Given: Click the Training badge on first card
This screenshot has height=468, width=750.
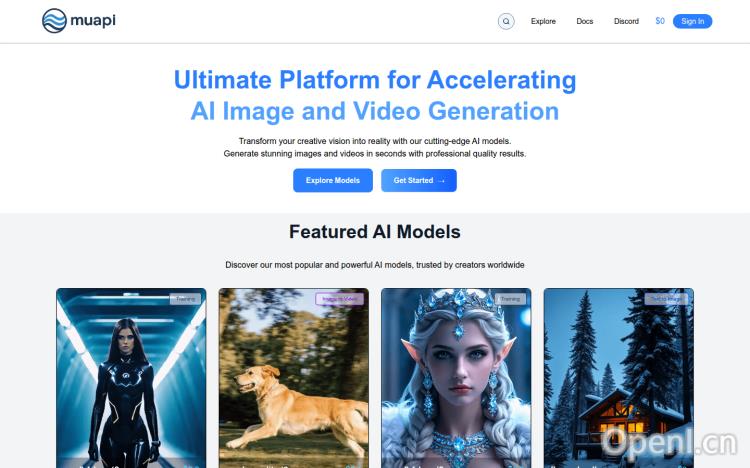Looking at the screenshot, I should tap(185, 299).
